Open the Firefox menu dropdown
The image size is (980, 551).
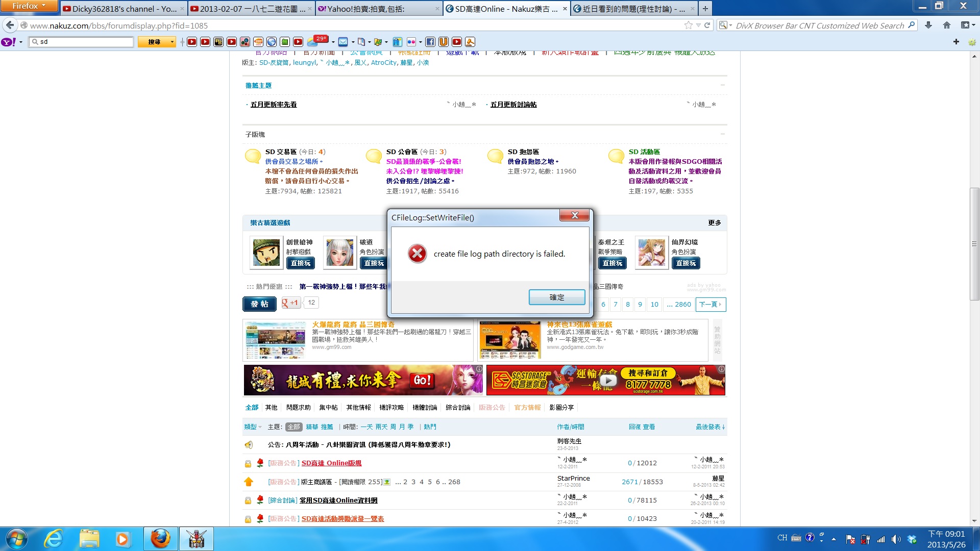point(29,6)
